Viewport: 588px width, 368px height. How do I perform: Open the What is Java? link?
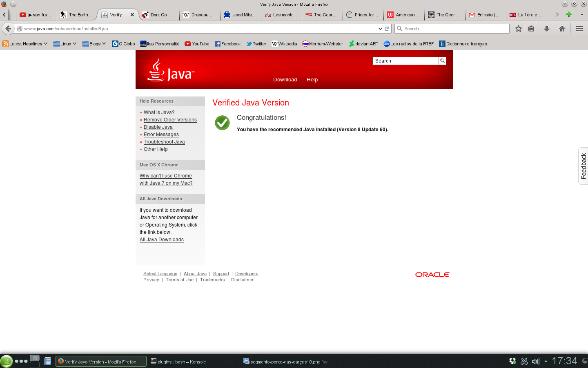point(159,112)
